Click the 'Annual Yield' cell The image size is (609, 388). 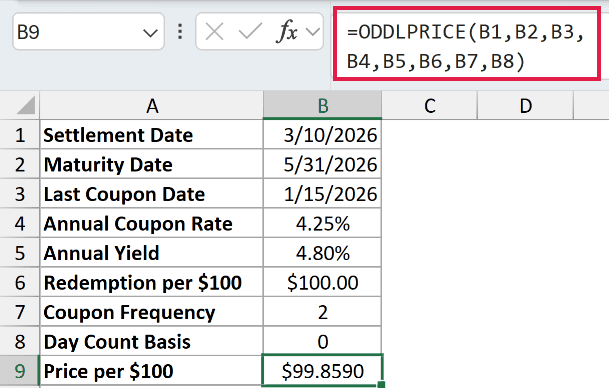point(152,253)
